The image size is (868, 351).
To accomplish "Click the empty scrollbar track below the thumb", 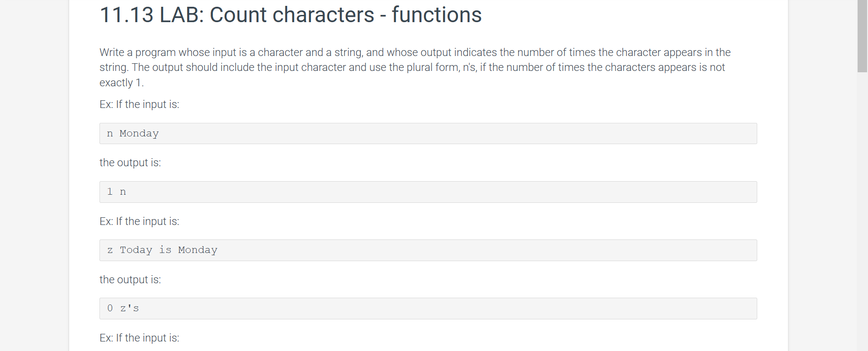I will (862, 211).
